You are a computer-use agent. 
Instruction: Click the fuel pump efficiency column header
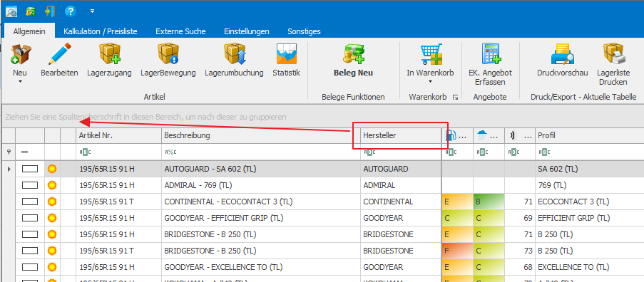pyautogui.click(x=457, y=136)
